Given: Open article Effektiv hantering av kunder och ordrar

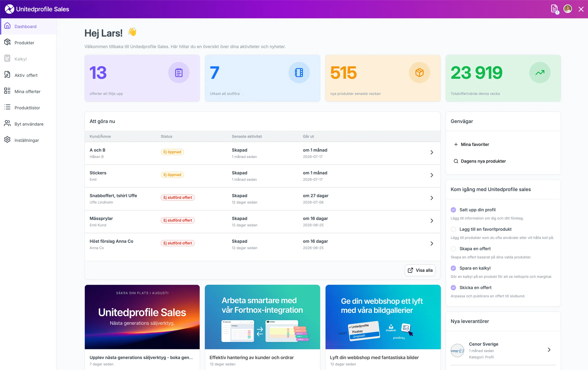Looking at the screenshot, I should (x=252, y=357).
